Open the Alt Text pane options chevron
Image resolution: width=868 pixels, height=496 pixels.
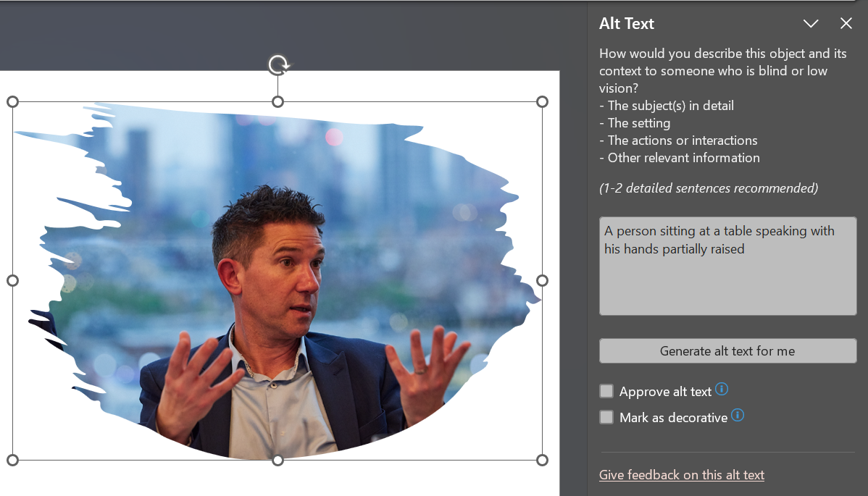point(811,23)
